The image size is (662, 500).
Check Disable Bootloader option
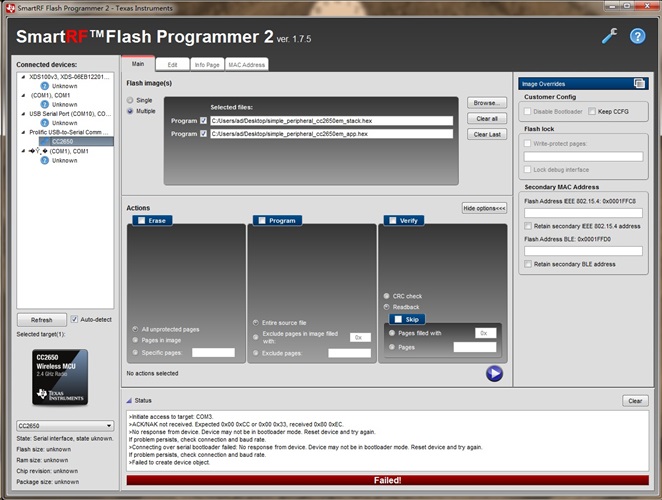point(527,111)
